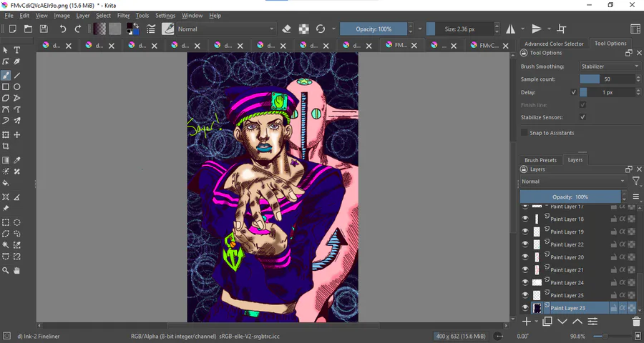
Task: Select the Color Picker eyedropper tool
Action: (17, 160)
